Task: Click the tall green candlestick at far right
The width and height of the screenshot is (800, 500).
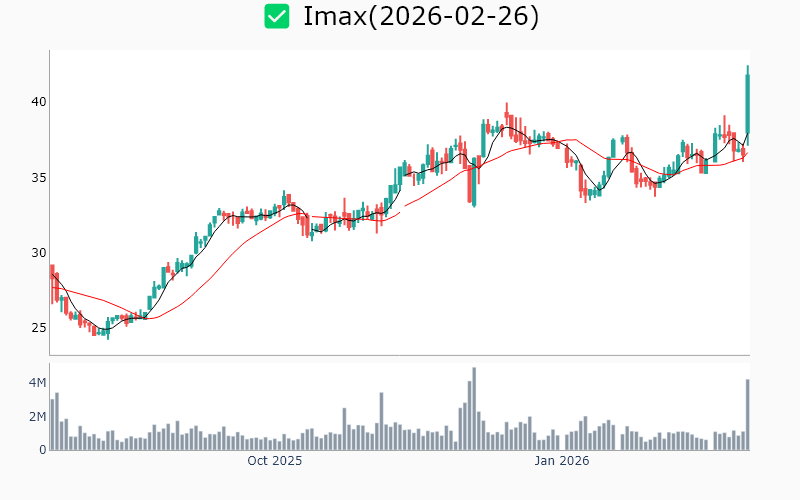Action: [747, 100]
